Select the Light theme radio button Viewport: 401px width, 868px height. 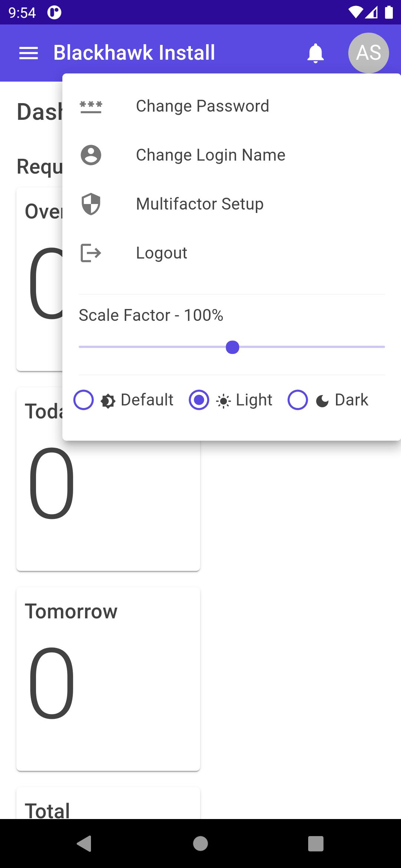pyautogui.click(x=199, y=400)
